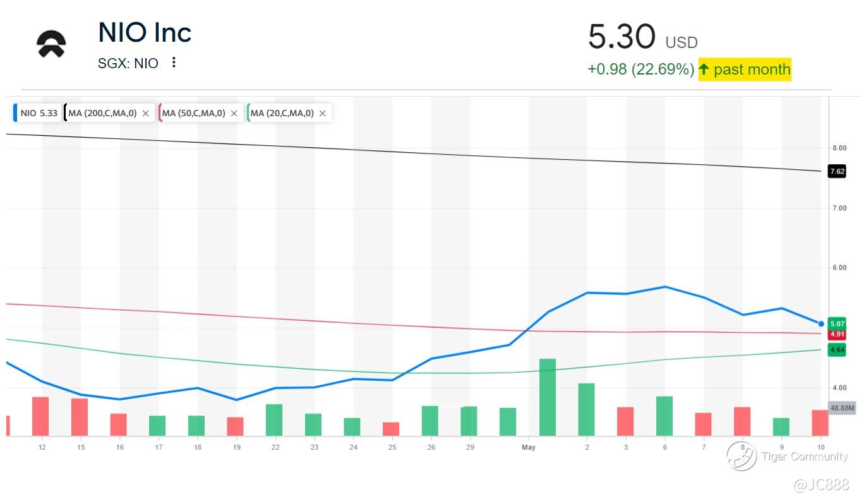Click the 5.07 last price tag

(837, 324)
